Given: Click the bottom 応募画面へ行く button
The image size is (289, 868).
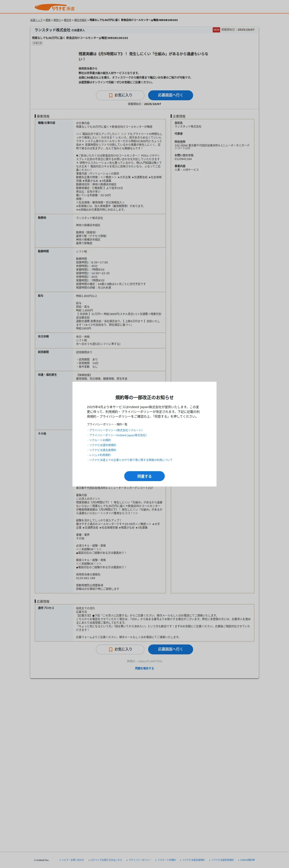Looking at the screenshot, I should [171, 649].
